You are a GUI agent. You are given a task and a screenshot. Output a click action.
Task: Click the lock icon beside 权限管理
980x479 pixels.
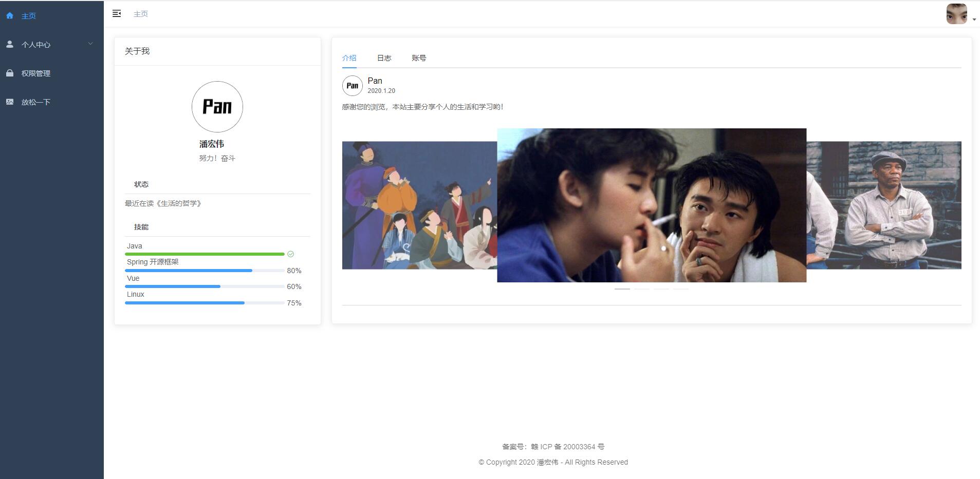pos(10,73)
